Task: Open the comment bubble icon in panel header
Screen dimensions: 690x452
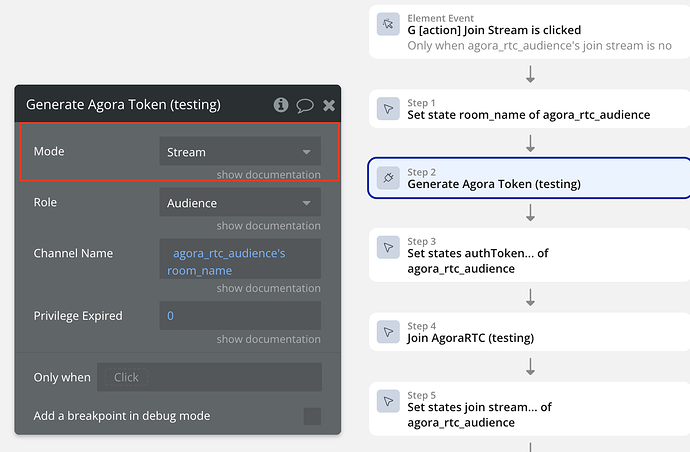Action: click(x=305, y=105)
